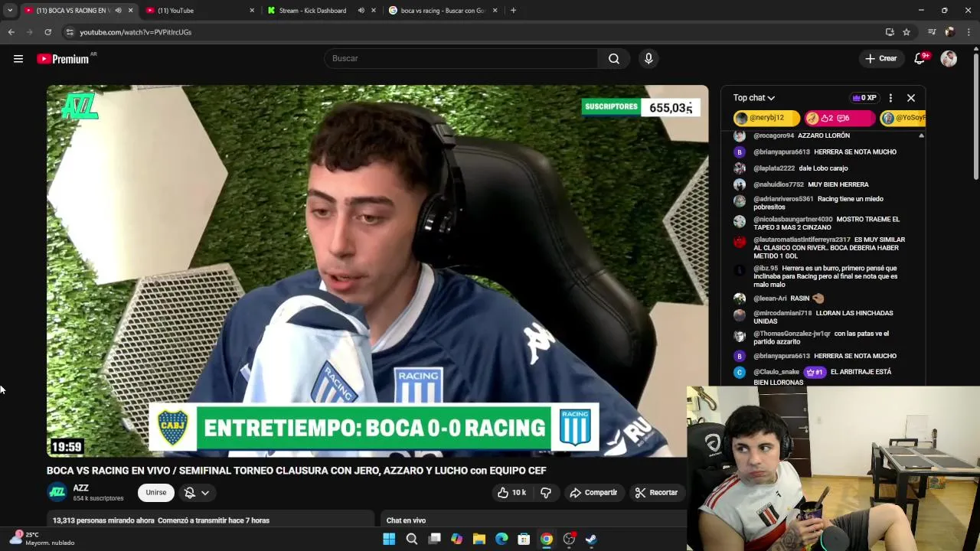Viewport: 980px width, 551px height.
Task: Open the @nerybj12 pinned chat chip
Action: (766, 118)
